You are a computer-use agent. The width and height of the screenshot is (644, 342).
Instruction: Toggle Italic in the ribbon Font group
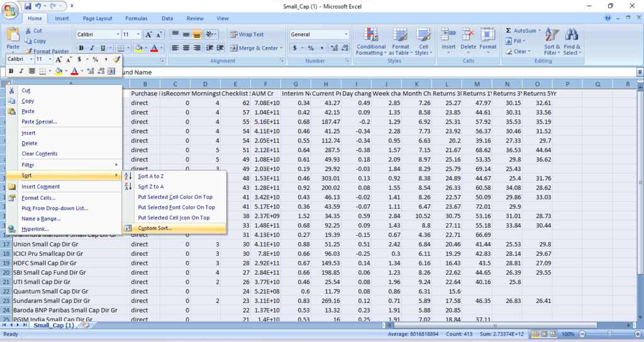[x=92, y=48]
